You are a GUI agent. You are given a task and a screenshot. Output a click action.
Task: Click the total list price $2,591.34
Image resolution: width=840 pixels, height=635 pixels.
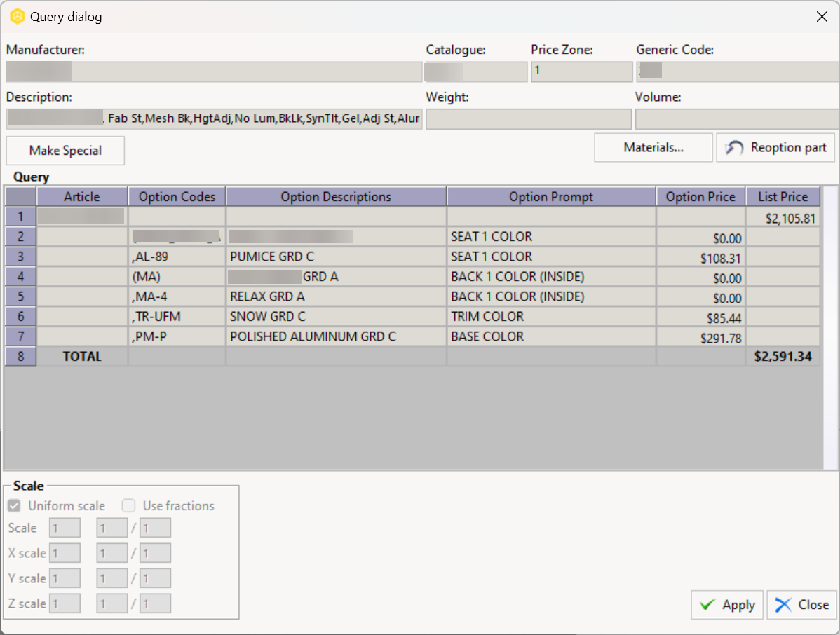(x=783, y=356)
